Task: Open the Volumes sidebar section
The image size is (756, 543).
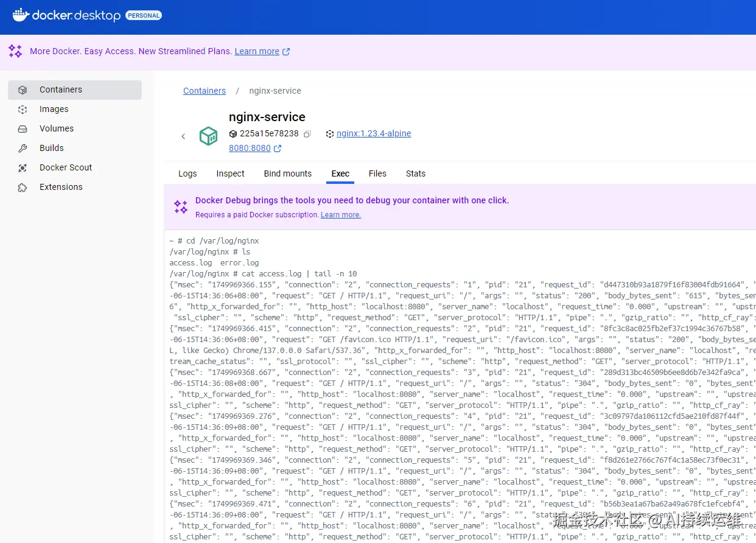Action: [x=75, y=128]
